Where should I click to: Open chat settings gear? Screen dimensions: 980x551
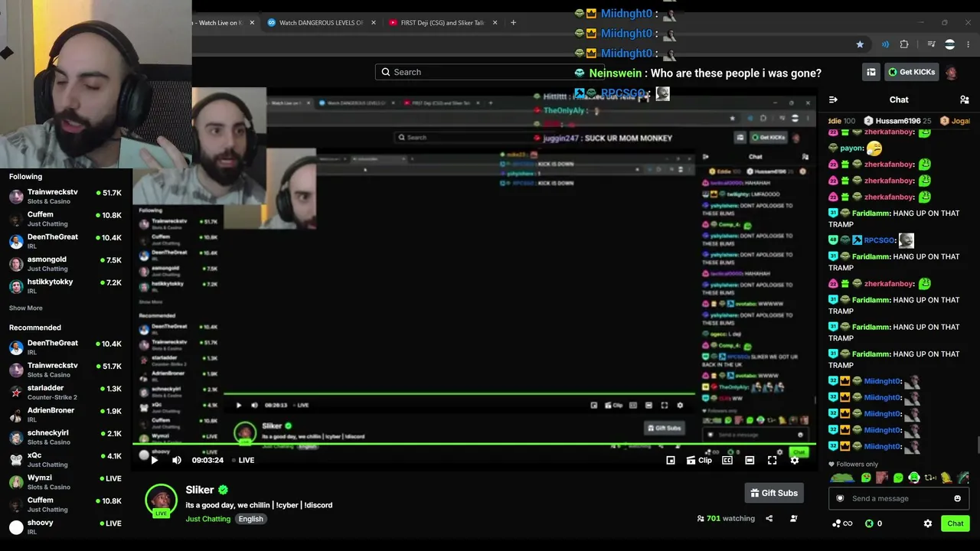(x=928, y=523)
